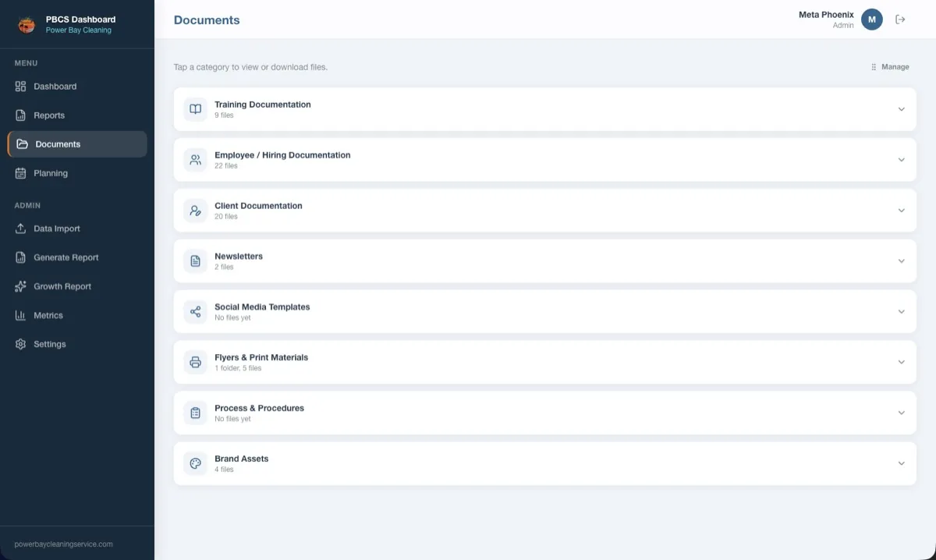This screenshot has height=560, width=936.
Task: Click the Training Documentation book icon
Action: point(196,109)
